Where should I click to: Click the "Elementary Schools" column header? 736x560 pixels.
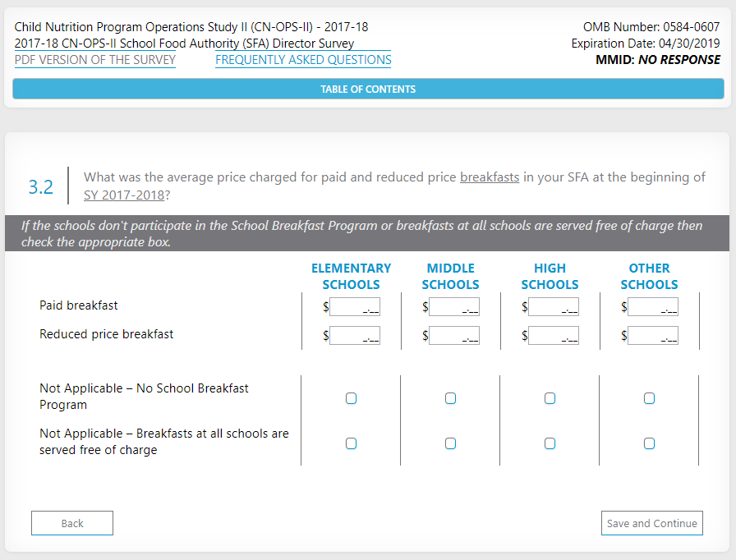351,276
